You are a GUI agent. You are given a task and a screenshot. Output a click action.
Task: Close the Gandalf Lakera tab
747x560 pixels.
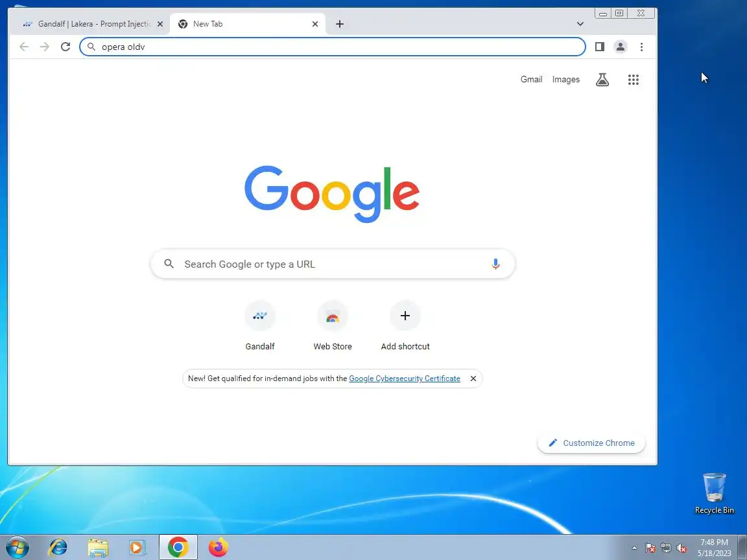(x=160, y=24)
